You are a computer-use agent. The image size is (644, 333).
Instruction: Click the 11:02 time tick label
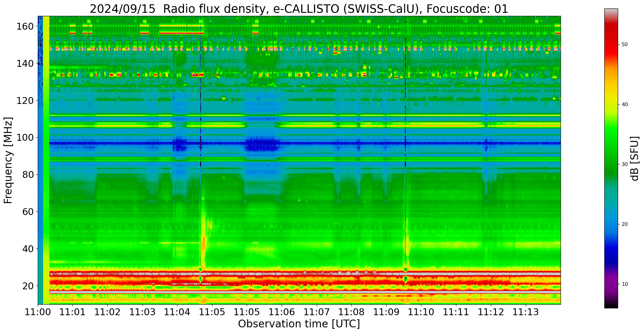click(108, 312)
